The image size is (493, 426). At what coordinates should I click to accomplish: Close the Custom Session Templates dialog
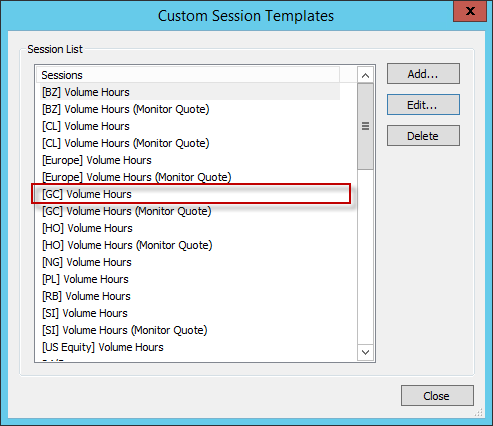(437, 396)
